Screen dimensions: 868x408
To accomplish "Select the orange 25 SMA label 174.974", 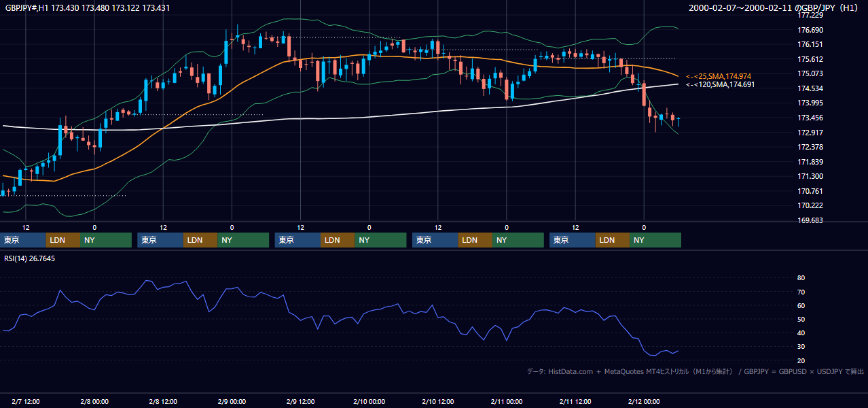I will point(719,76).
